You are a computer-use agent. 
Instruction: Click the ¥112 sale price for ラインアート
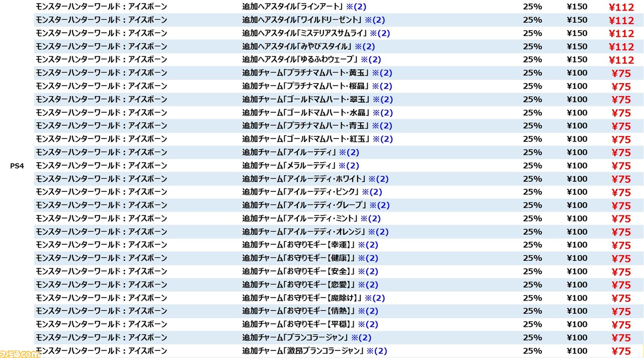pyautogui.click(x=621, y=7)
